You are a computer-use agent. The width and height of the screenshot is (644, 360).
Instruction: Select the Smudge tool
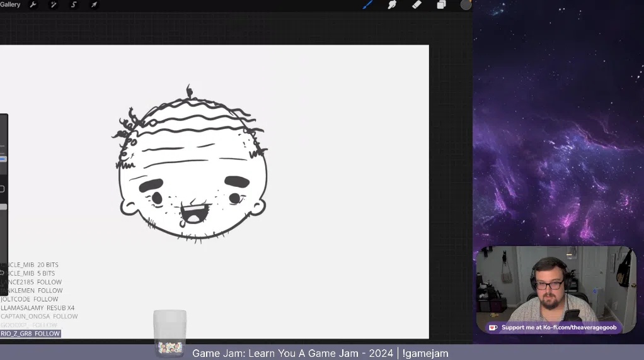tap(392, 5)
